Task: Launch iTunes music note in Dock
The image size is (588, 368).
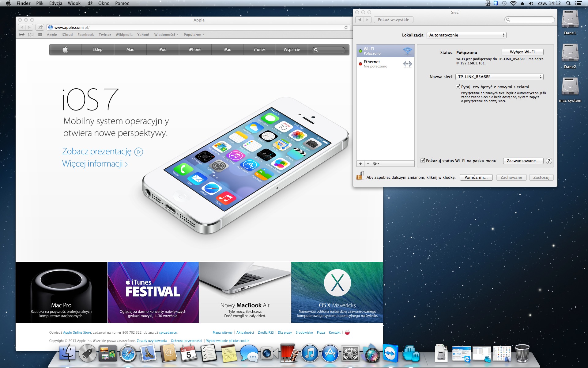Action: tap(310, 354)
